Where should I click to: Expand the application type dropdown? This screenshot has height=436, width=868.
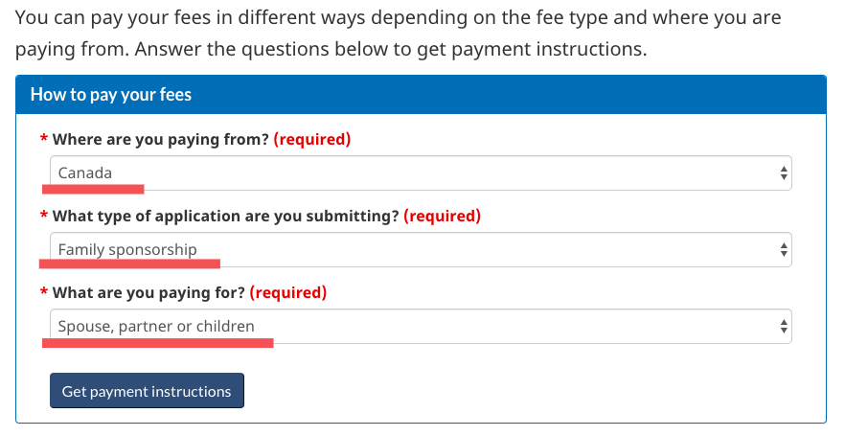click(x=422, y=250)
